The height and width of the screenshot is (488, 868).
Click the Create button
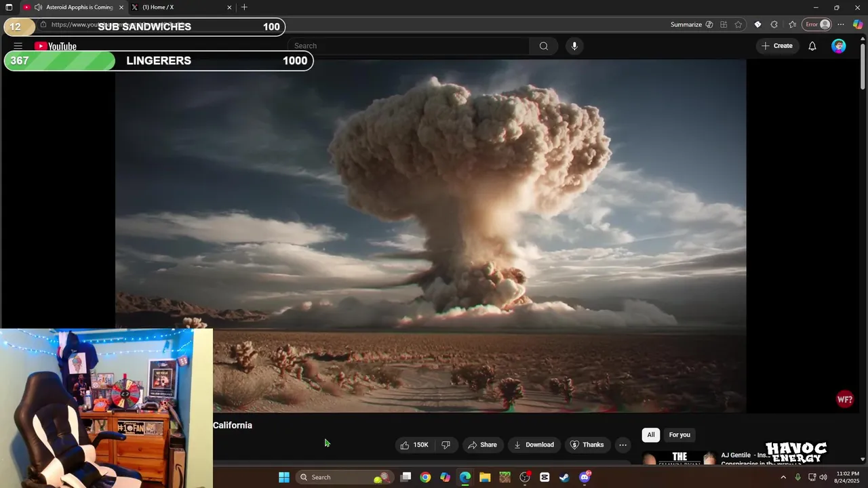[x=777, y=46]
